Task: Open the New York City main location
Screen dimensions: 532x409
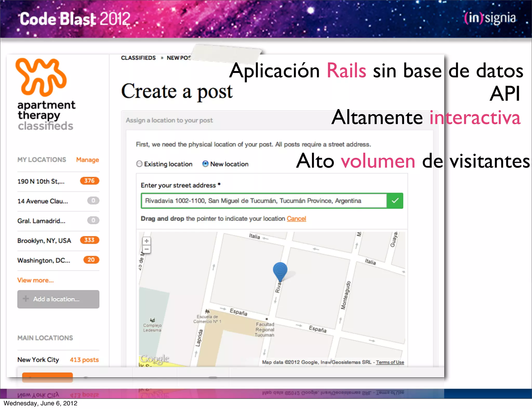Action: [x=38, y=360]
